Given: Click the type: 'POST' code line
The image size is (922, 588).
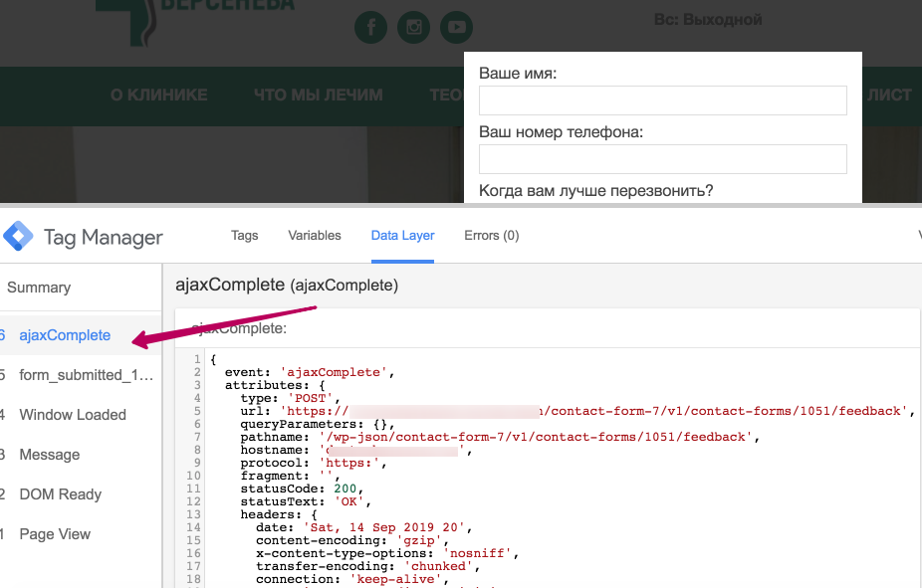Looking at the screenshot, I should (x=290, y=398).
